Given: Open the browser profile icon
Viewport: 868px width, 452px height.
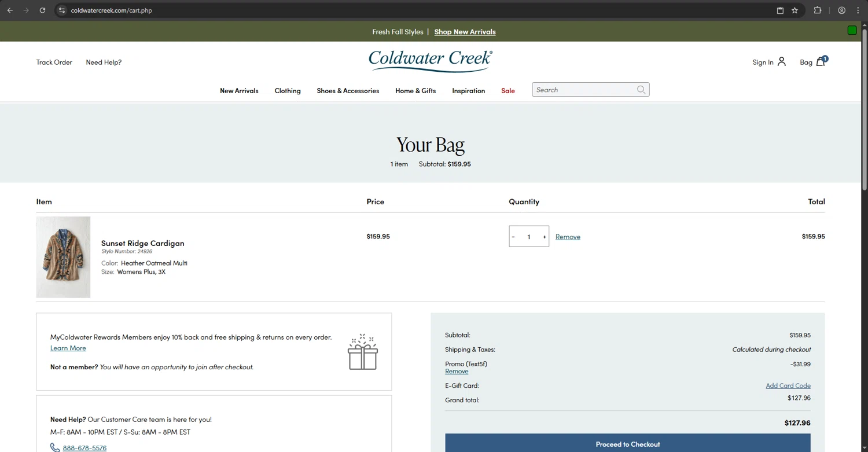Looking at the screenshot, I should tap(842, 10).
